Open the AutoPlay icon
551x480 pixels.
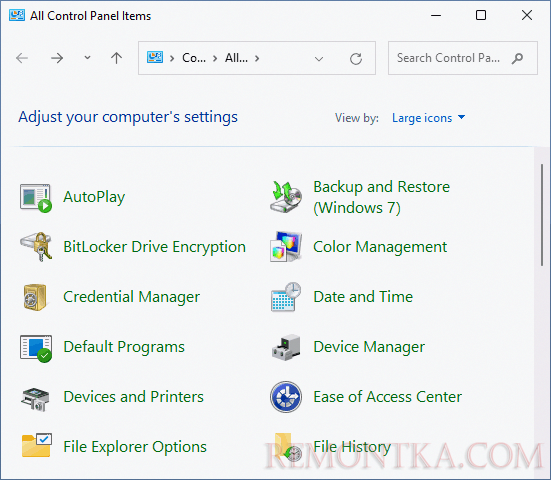pyautogui.click(x=36, y=198)
